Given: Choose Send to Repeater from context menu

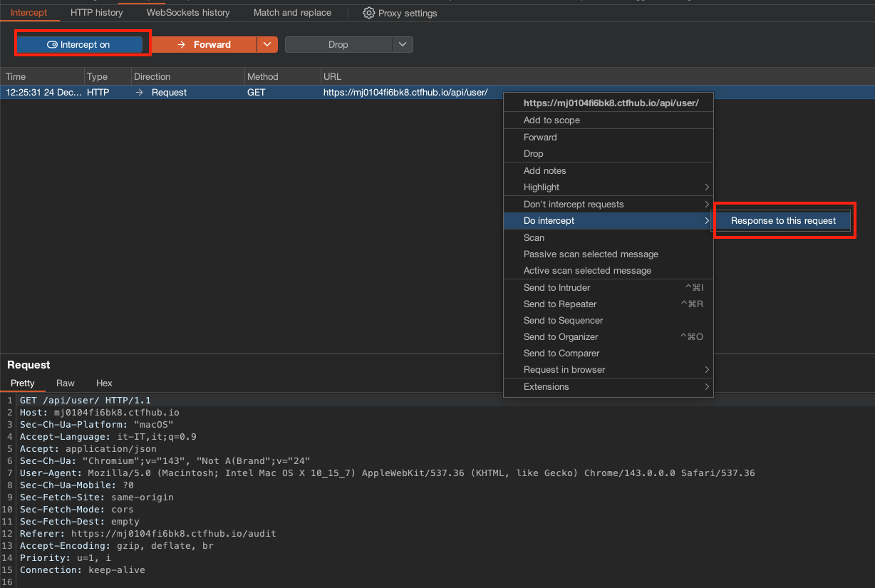Looking at the screenshot, I should 560,304.
